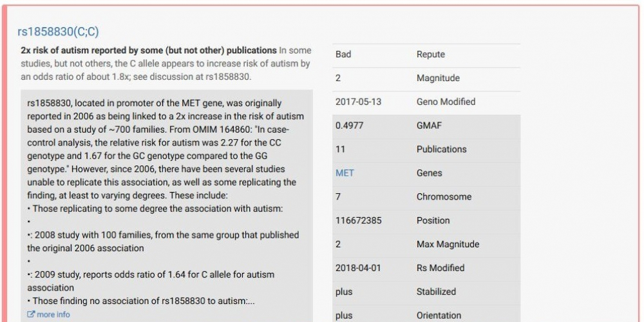
Task: Click the Orientation row label
Action: pyautogui.click(x=439, y=316)
